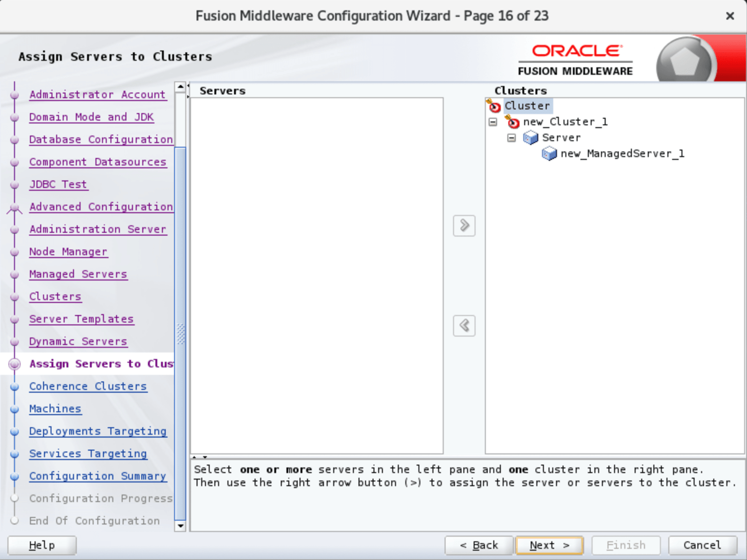This screenshot has height=560, width=747.
Task: Click the Dynamic Servers step bullet
Action: click(15, 342)
